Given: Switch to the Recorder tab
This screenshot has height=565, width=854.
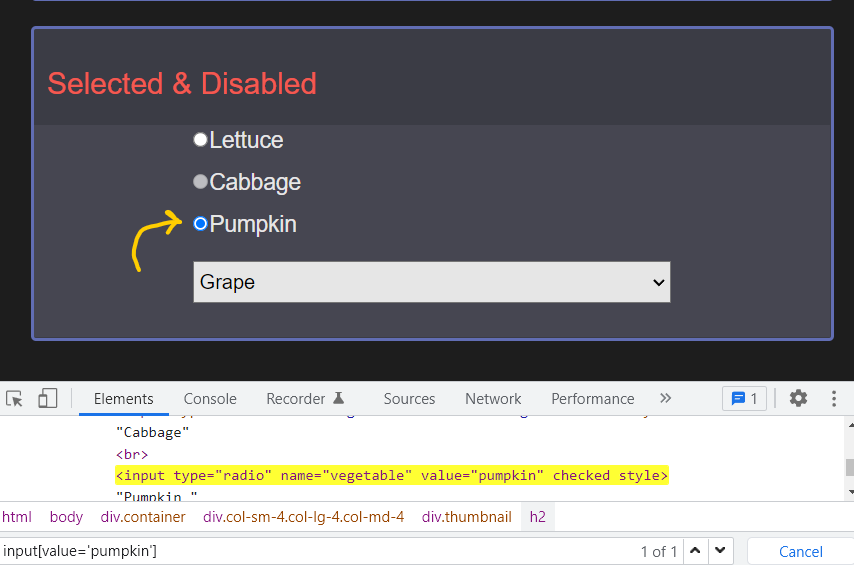Looking at the screenshot, I should [305, 399].
